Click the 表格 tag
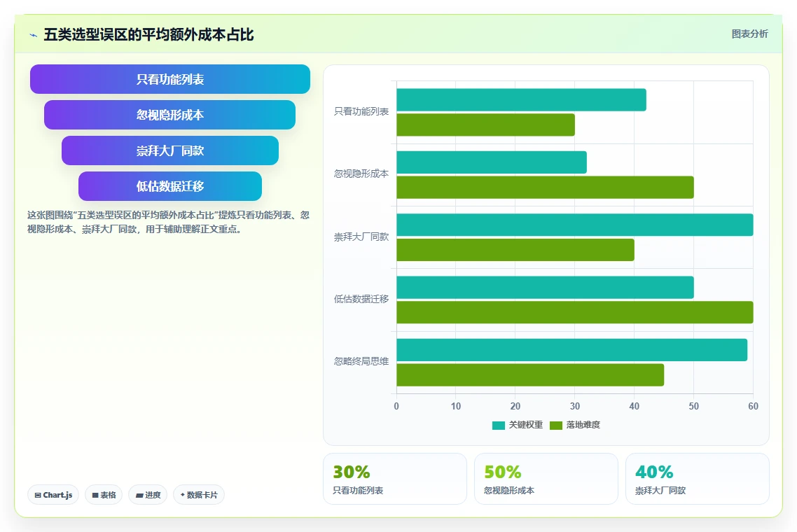The image size is (797, 532). click(104, 495)
